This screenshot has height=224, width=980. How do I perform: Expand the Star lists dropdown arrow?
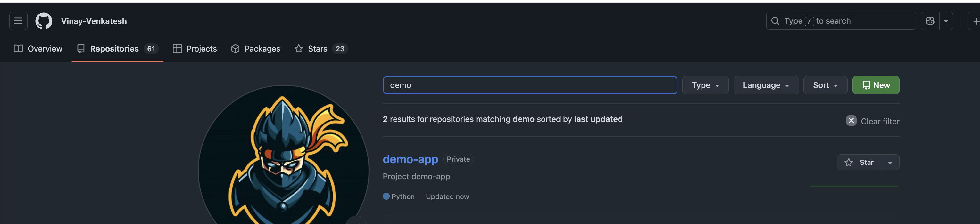tap(890, 163)
